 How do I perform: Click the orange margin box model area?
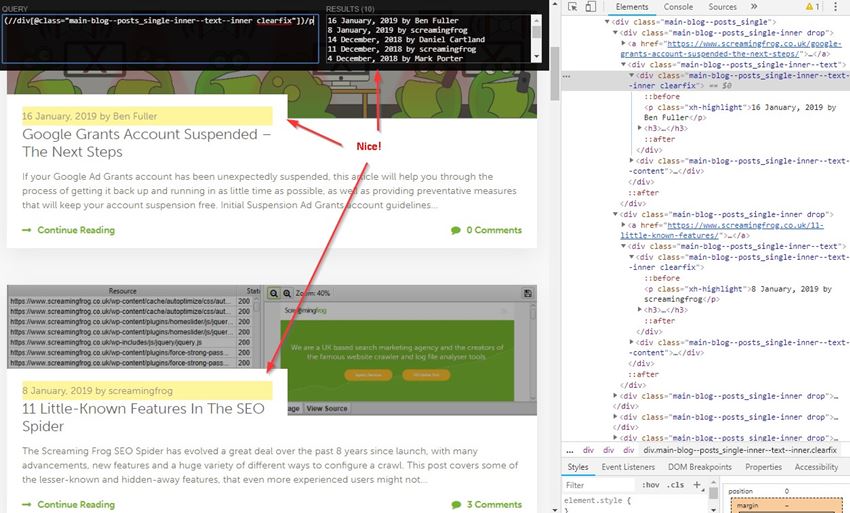748,505
